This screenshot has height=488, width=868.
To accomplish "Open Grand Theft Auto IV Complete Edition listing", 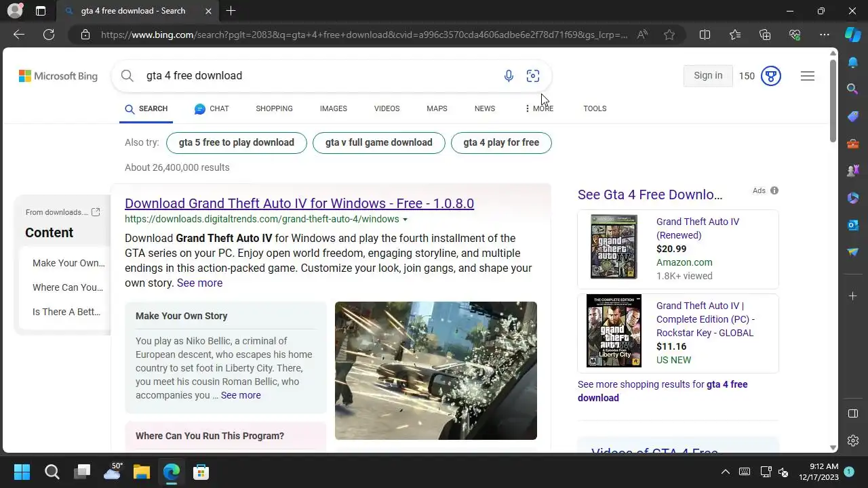I will point(705,319).
